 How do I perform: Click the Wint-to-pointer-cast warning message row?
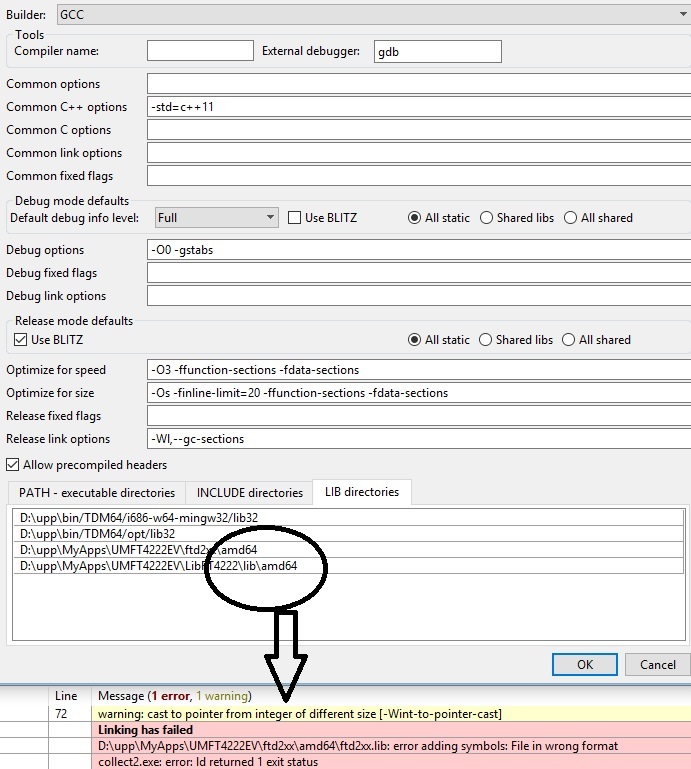(300, 713)
